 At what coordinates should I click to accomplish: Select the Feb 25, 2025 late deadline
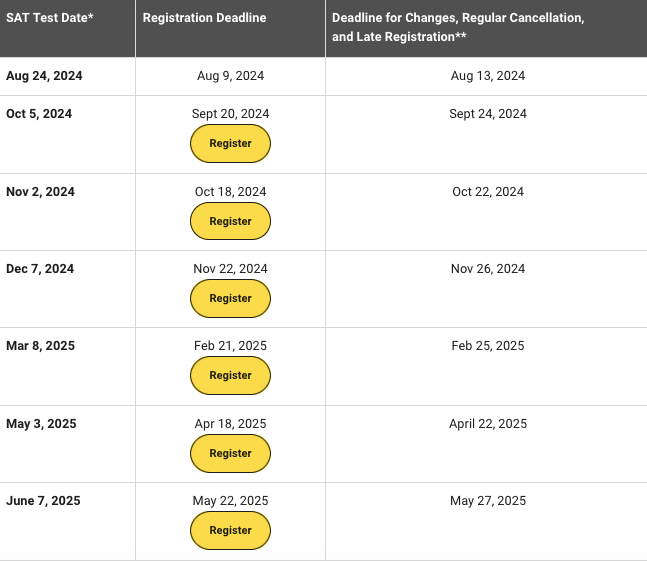click(x=487, y=346)
